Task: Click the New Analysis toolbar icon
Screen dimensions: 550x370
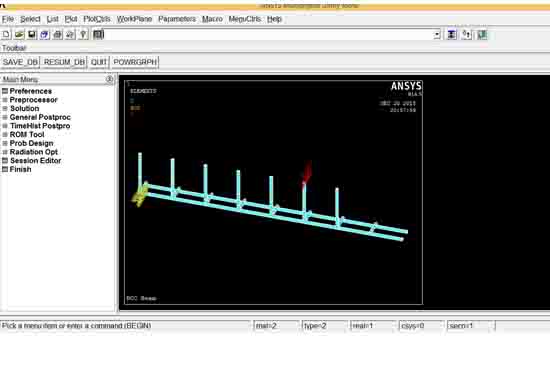Action: pos(6,34)
